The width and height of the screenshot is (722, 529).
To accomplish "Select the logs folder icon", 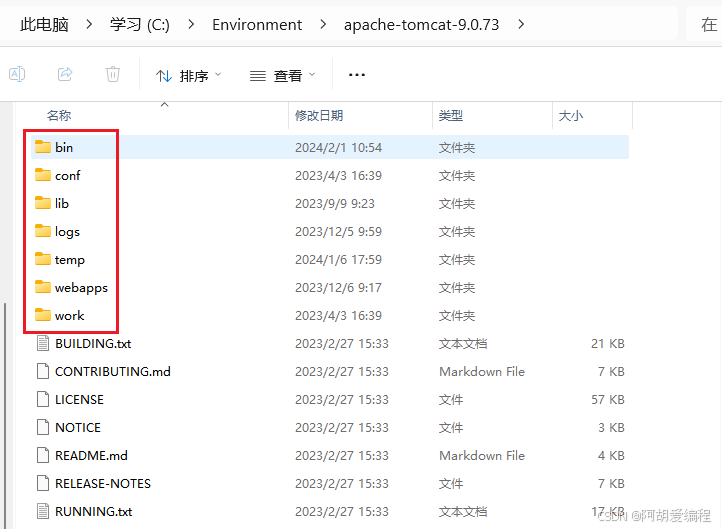I will [x=43, y=231].
